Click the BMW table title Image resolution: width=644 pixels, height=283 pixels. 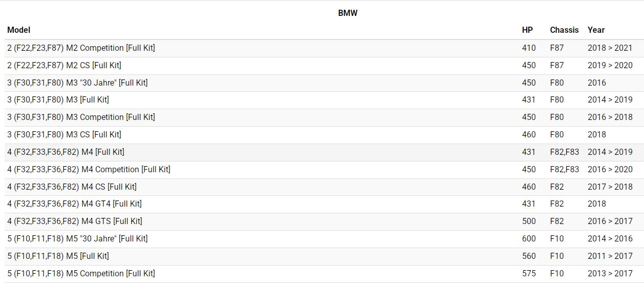[x=348, y=13]
